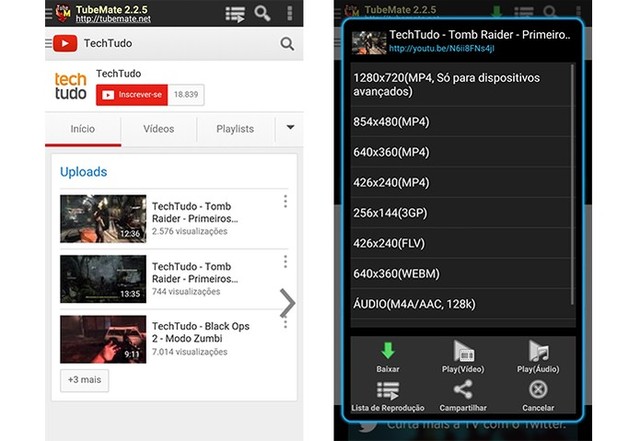Open options for the 2.576 visualizações video

[x=285, y=201]
